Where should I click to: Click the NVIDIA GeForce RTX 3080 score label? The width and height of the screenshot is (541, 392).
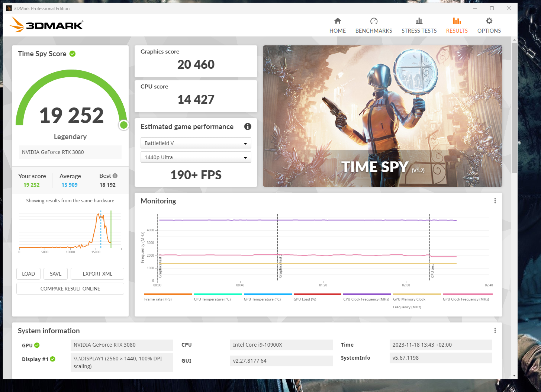70,152
